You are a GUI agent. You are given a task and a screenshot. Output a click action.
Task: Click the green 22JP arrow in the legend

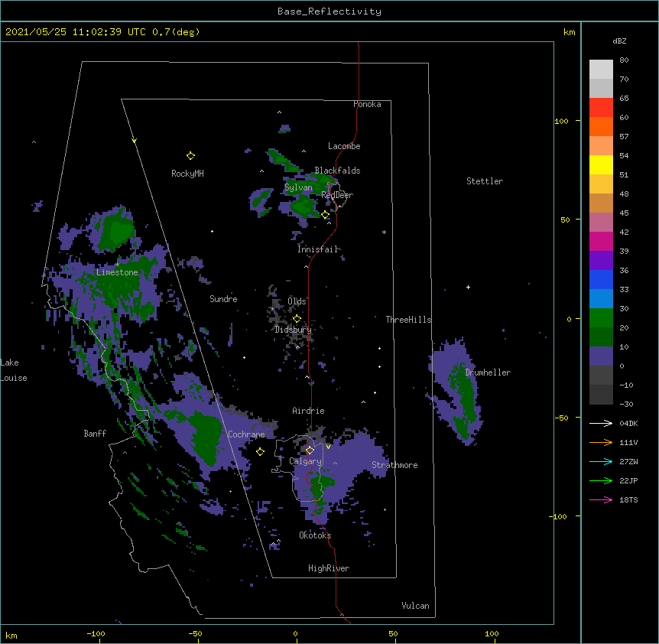[601, 480]
